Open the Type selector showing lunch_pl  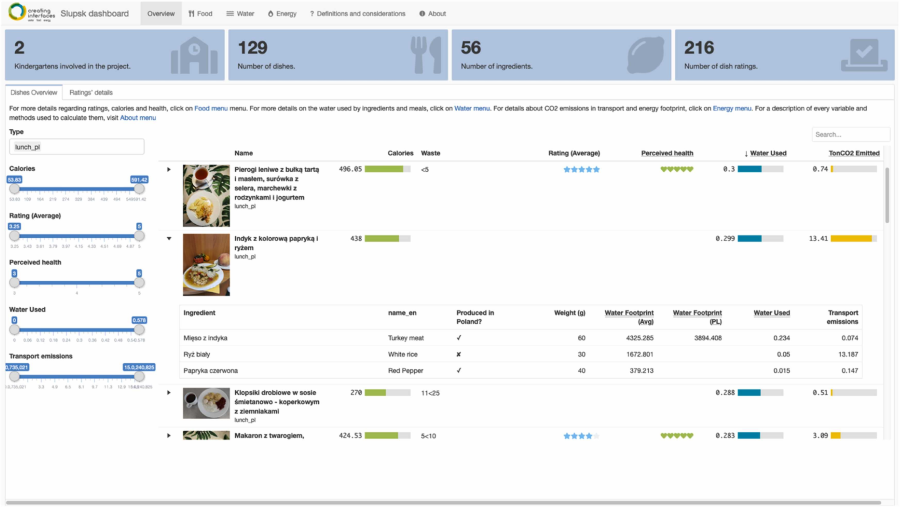[x=76, y=147]
